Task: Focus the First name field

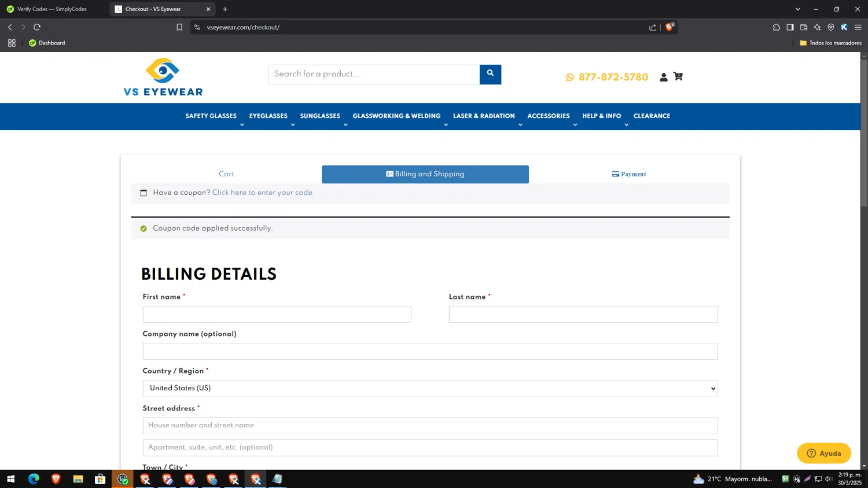Action: click(x=277, y=314)
